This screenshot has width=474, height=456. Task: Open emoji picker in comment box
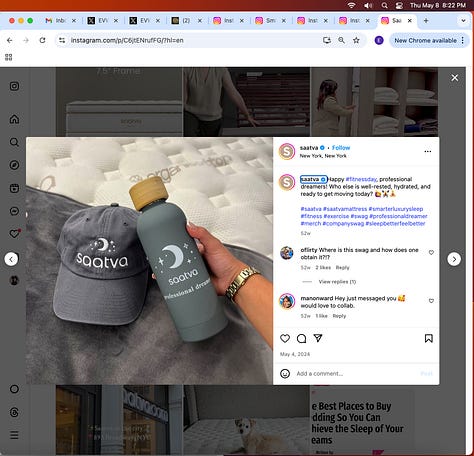click(x=285, y=374)
